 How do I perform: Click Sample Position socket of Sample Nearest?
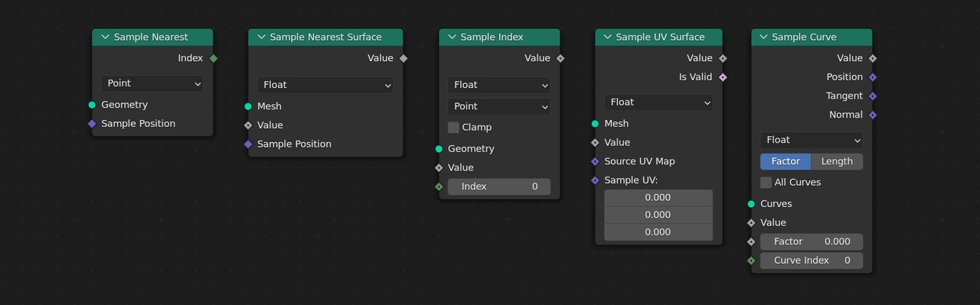coord(92,124)
